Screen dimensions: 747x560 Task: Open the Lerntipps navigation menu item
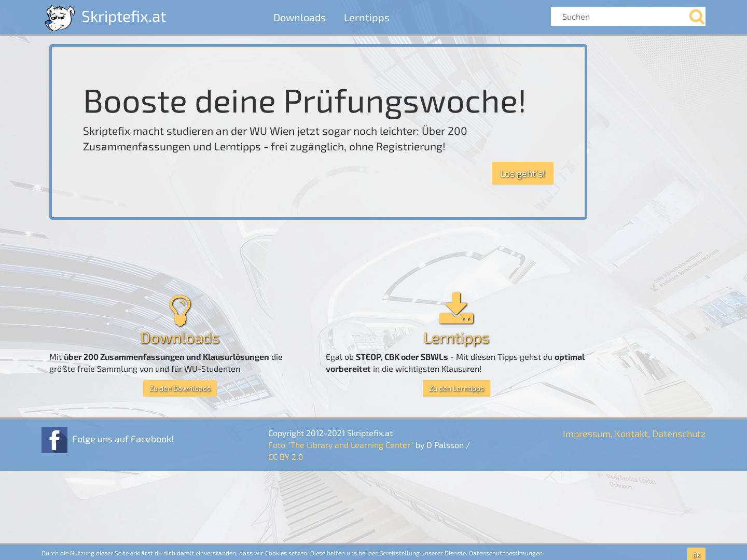(x=366, y=18)
